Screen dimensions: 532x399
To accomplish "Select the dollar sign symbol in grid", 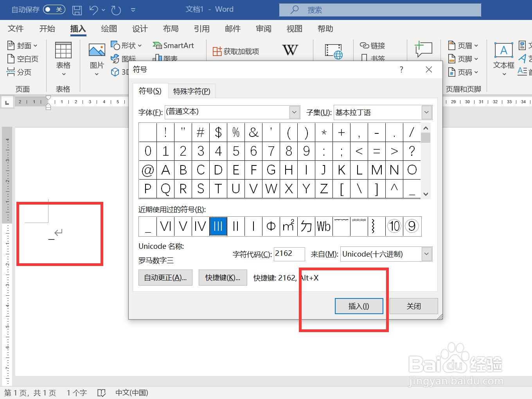I will point(218,132).
